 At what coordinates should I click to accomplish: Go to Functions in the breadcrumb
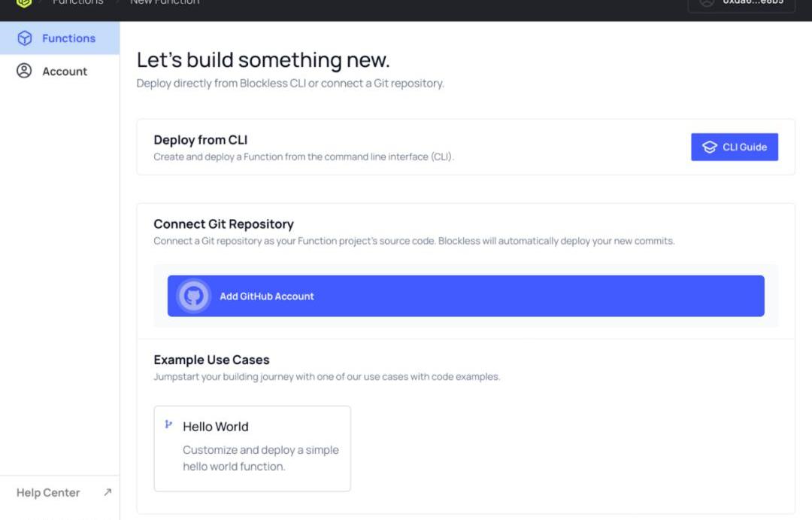(x=77, y=2)
